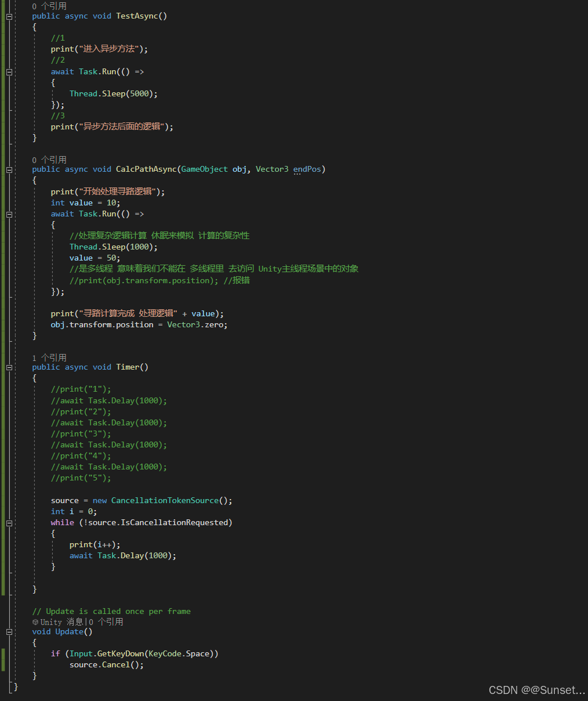Click the 'value = 50;' assignment
This screenshot has height=701, width=588.
pos(95,258)
